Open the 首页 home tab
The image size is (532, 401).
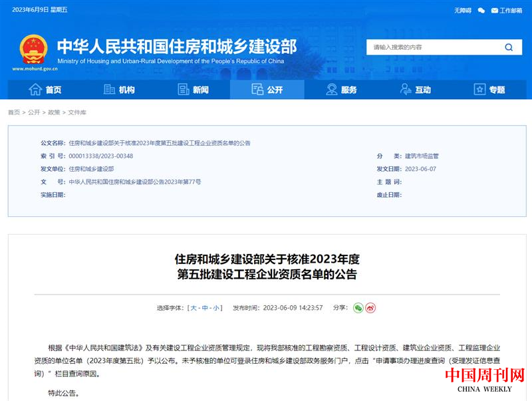[45, 90]
